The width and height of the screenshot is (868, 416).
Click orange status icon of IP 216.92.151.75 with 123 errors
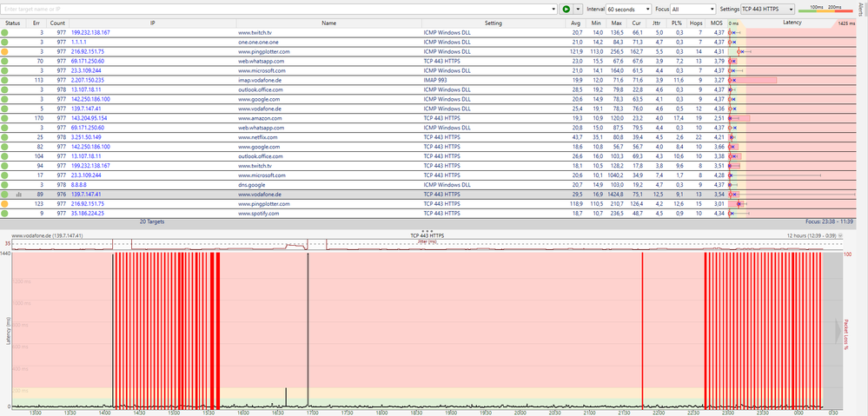pyautogui.click(x=5, y=204)
